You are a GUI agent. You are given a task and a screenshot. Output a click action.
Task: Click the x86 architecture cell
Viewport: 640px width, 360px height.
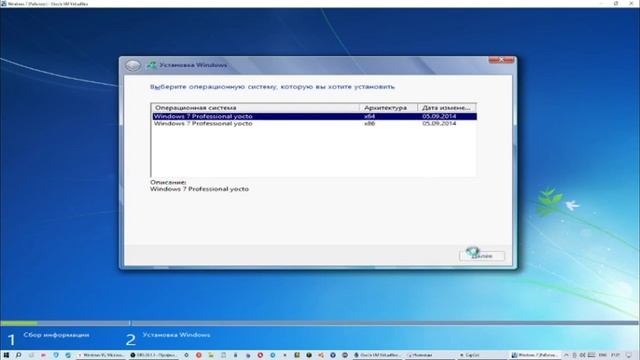[369, 123]
